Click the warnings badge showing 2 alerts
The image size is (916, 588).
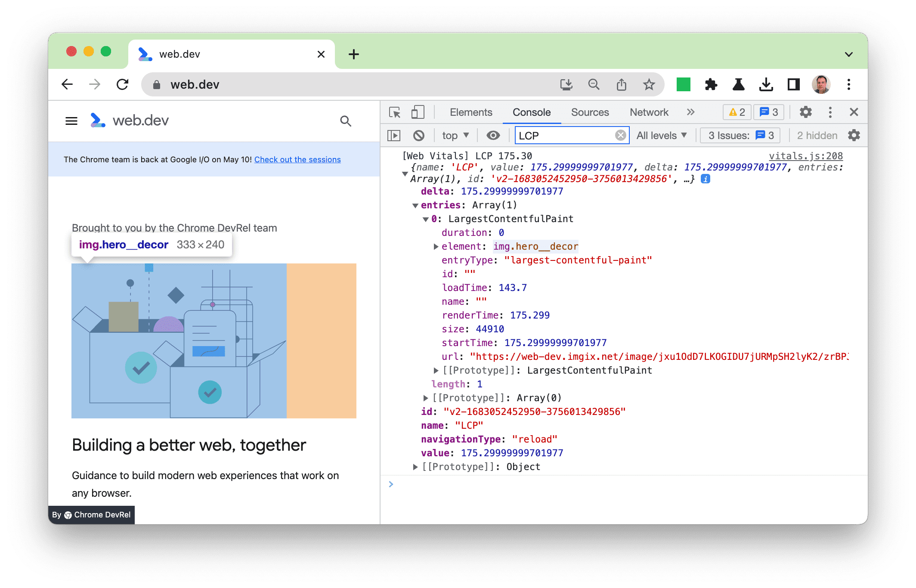(736, 112)
